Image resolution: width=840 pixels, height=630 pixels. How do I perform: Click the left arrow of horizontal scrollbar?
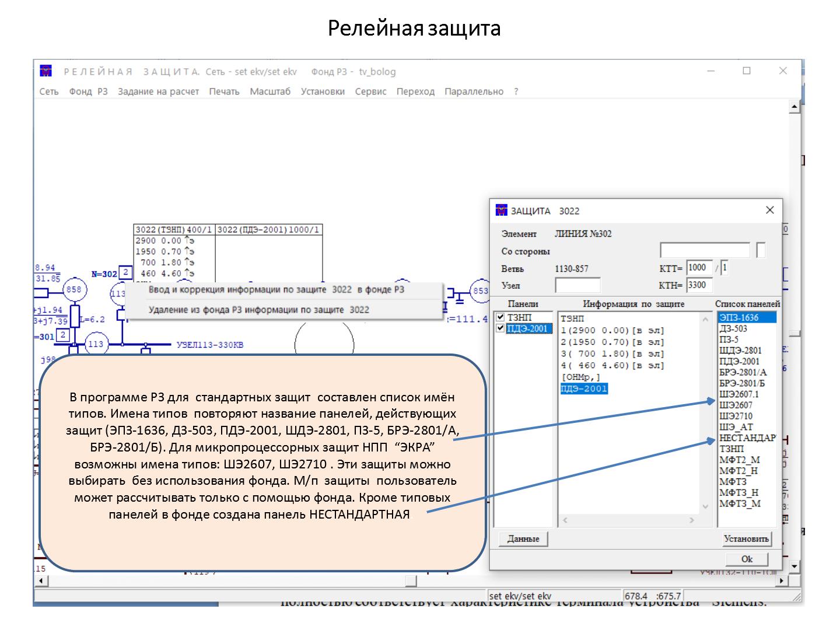click(x=41, y=582)
